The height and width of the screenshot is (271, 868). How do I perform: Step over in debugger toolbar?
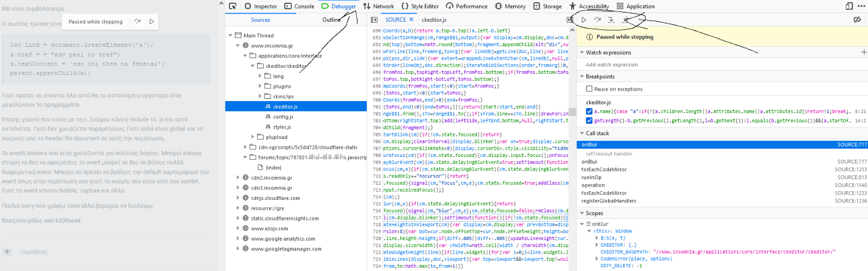[x=597, y=20]
